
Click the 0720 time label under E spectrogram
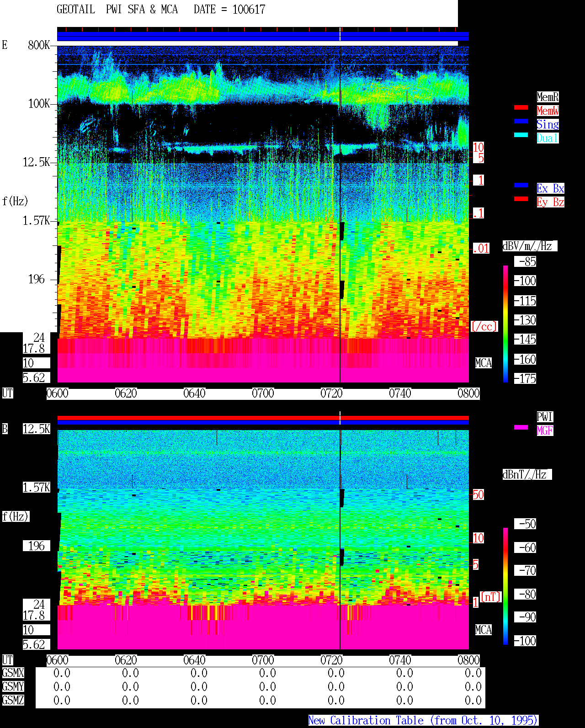coord(331,393)
